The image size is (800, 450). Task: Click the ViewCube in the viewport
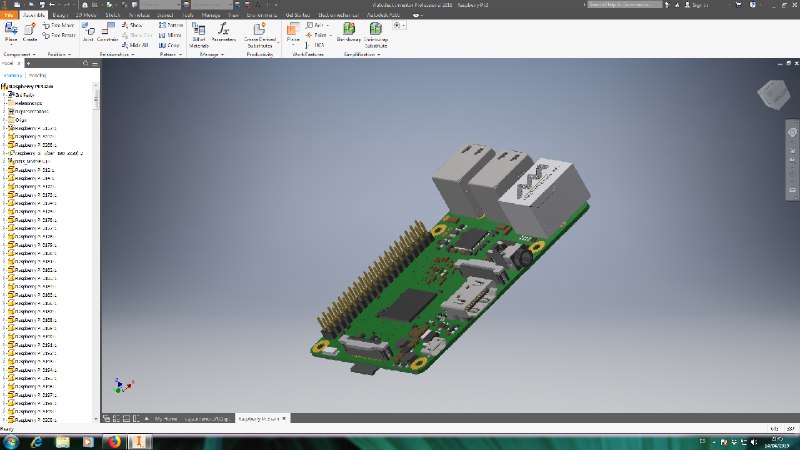click(772, 95)
